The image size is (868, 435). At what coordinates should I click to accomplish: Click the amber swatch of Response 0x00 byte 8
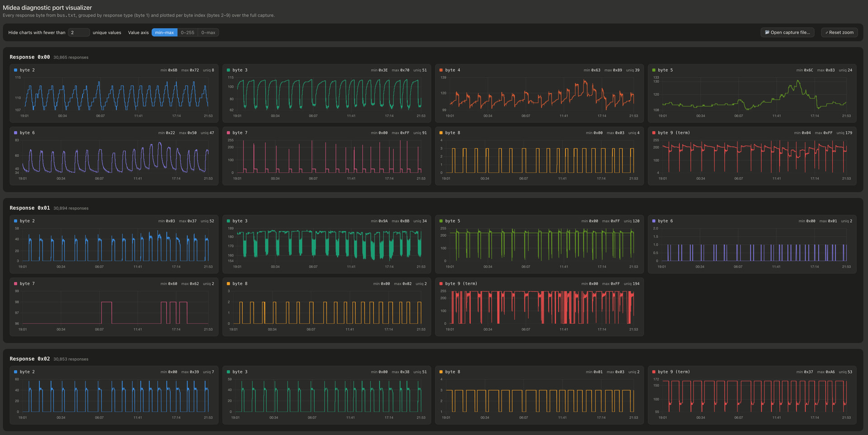[x=441, y=133]
